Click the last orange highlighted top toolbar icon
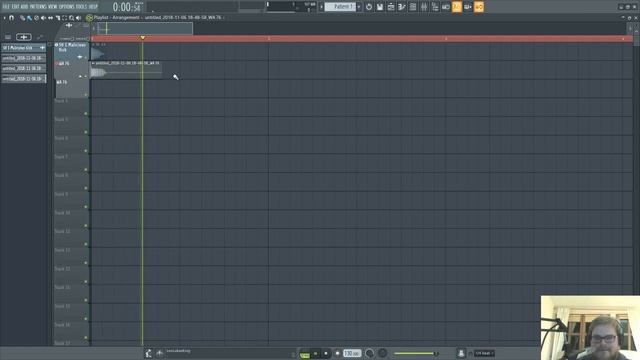This screenshot has width=640, height=360. tap(479, 7)
